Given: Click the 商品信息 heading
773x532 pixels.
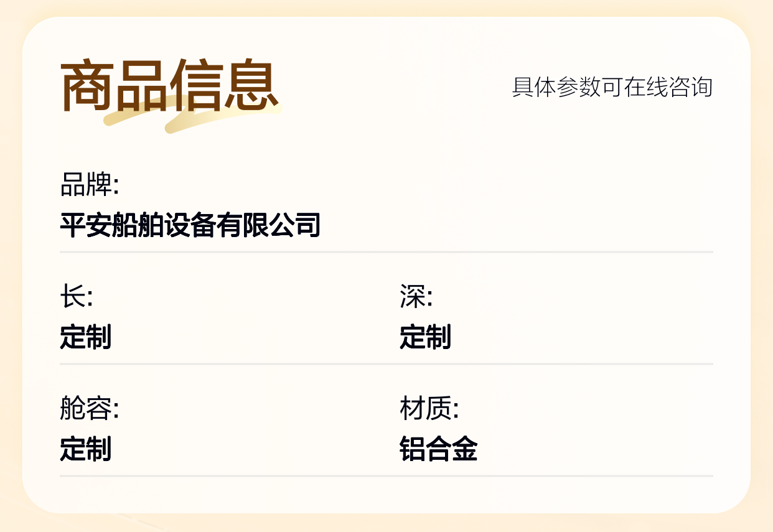Looking at the screenshot, I should 169,86.
